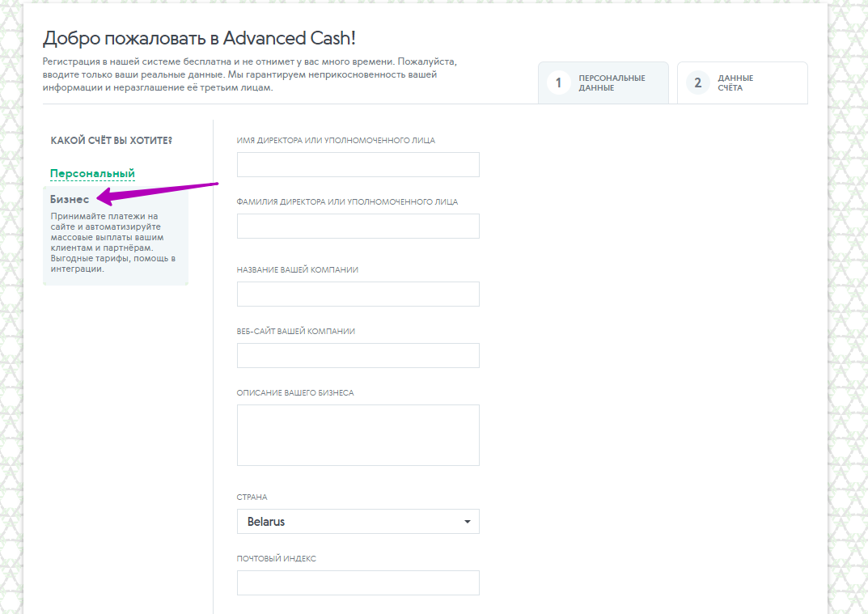The height and width of the screenshot is (614, 868).
Task: Focus the director's first name field
Action: tap(358, 164)
